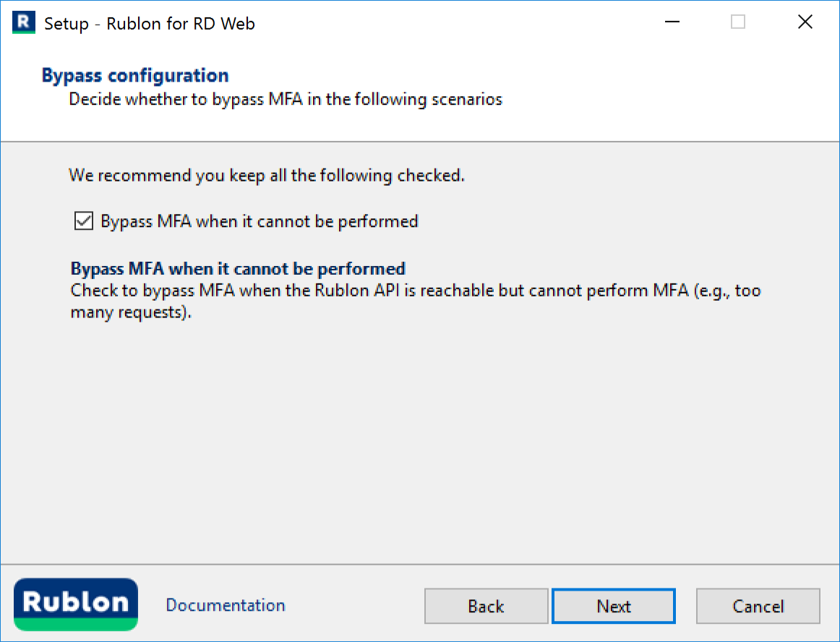Click the white header area beside the heading
Viewport: 840px width, 642px height.
coord(578,80)
